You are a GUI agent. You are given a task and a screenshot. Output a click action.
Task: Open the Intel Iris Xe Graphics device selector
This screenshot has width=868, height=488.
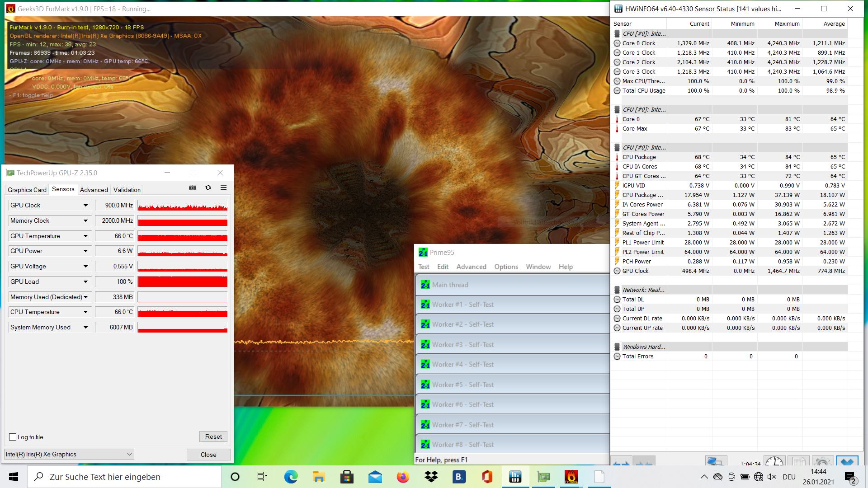[69, 454]
